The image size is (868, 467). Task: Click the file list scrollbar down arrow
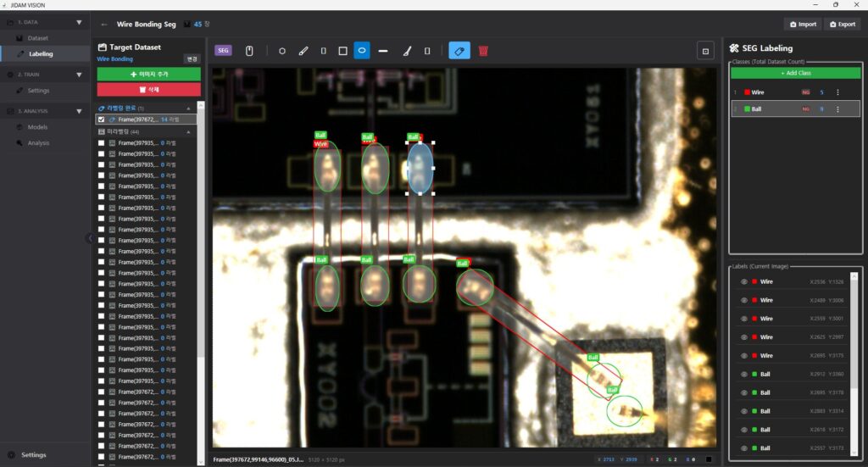(x=201, y=461)
